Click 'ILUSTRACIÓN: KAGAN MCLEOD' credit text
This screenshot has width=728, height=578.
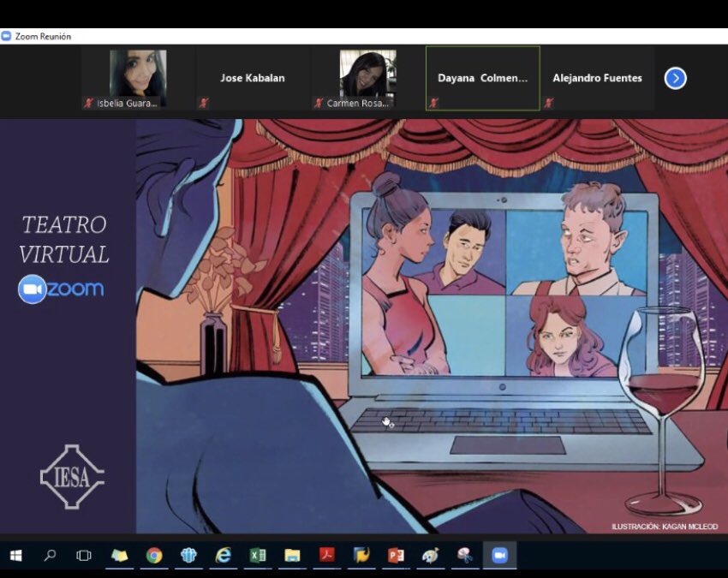[x=665, y=527]
